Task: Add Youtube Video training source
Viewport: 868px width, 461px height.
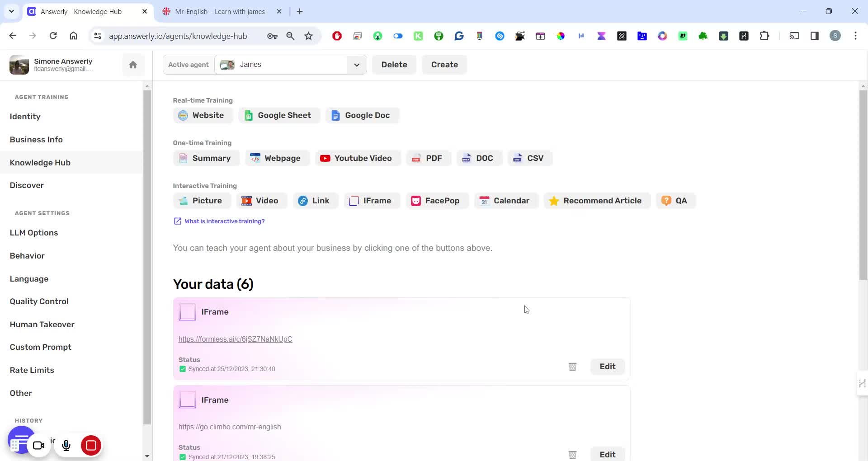Action: pyautogui.click(x=358, y=158)
